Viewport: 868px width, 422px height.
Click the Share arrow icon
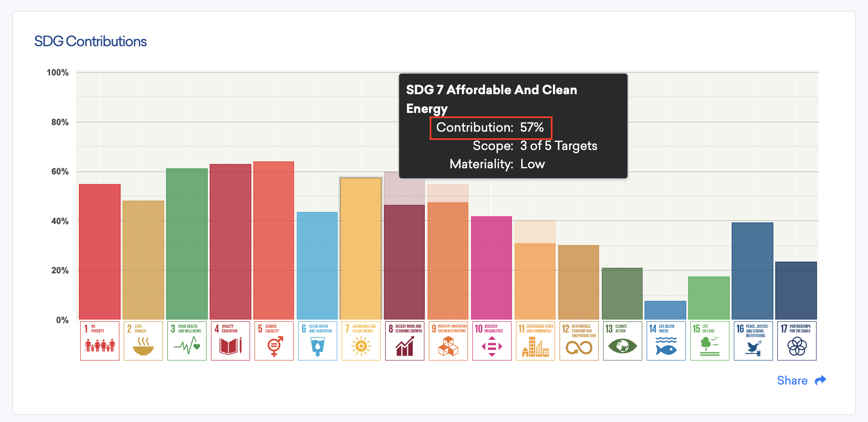coord(821,380)
